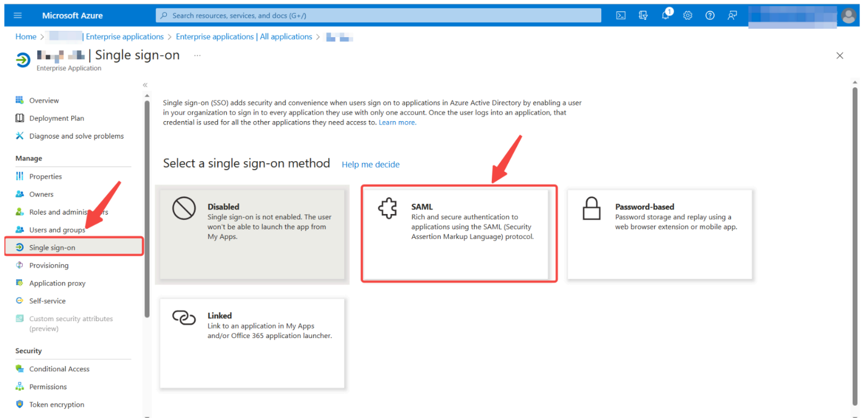Choose the Password-based sign-on card

660,234
